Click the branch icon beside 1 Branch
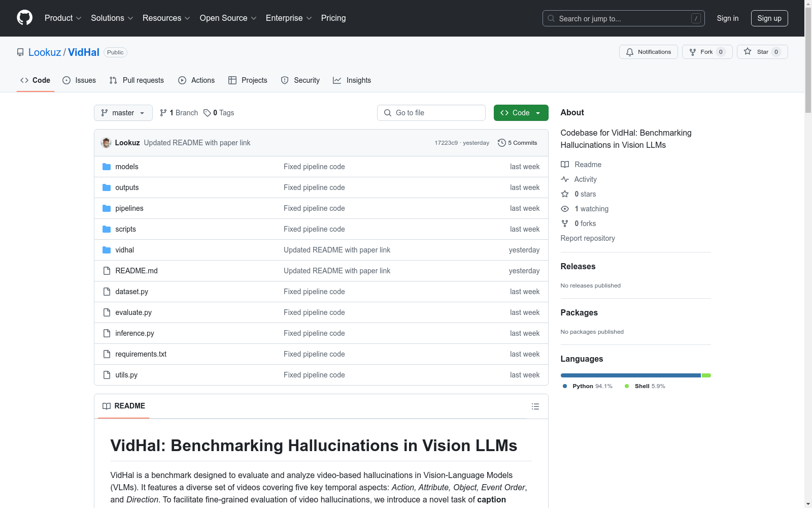812x508 pixels. coord(163,113)
